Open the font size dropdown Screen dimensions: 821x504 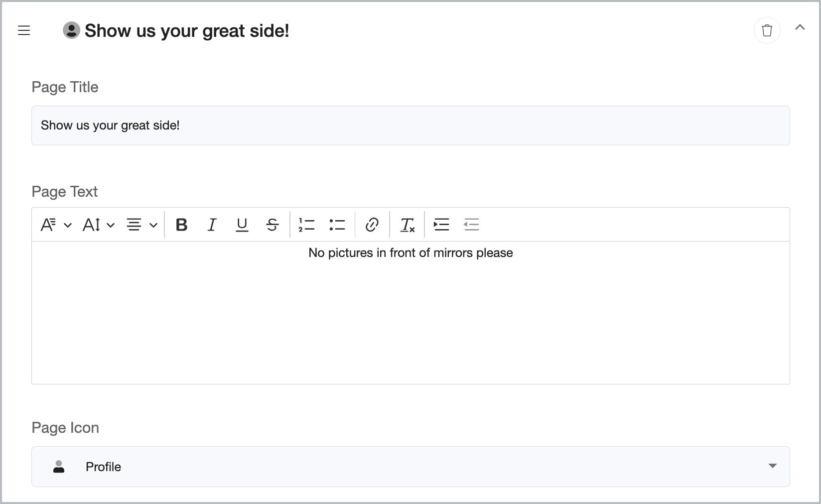[x=99, y=225]
